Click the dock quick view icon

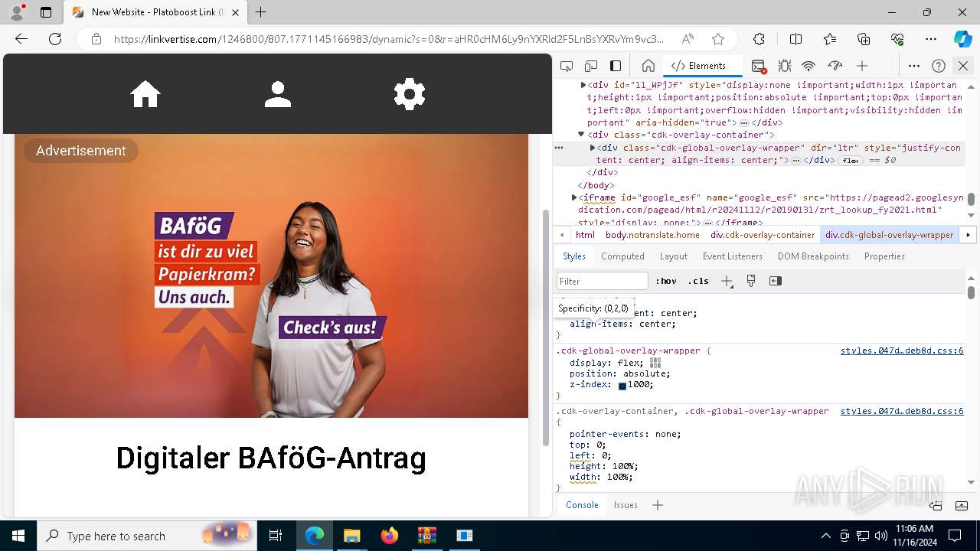[x=936, y=505]
